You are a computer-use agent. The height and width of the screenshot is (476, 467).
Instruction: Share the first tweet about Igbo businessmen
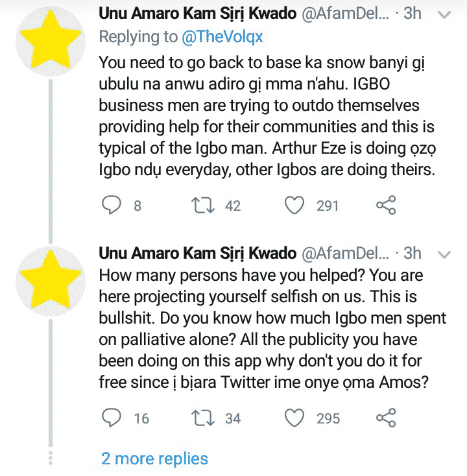(386, 206)
